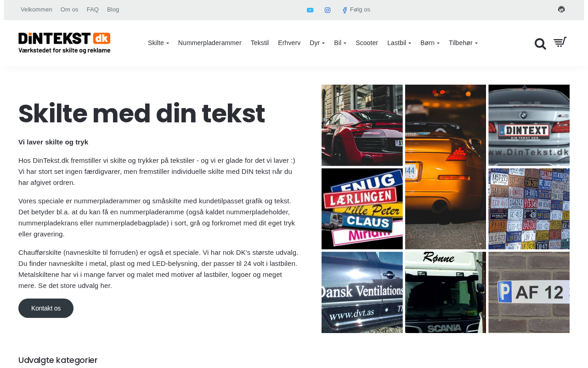Click the Facebook Følg os link
This screenshot has width=588, height=368.
(356, 10)
